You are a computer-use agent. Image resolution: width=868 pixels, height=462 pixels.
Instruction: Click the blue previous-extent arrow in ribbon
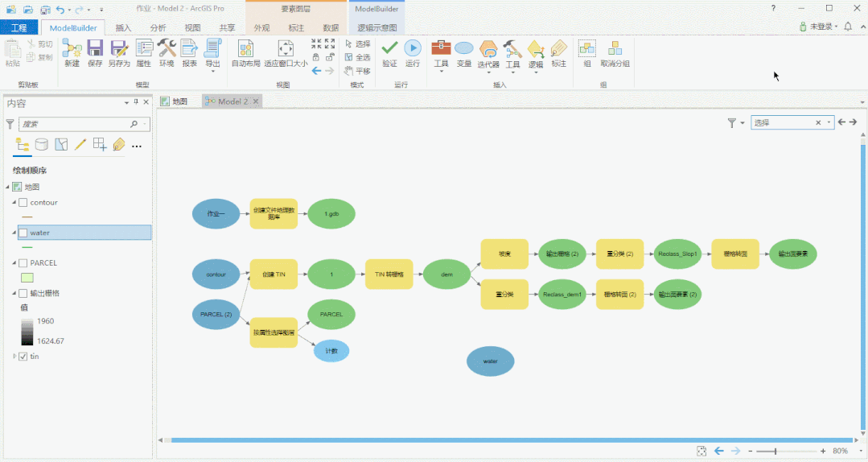[316, 71]
